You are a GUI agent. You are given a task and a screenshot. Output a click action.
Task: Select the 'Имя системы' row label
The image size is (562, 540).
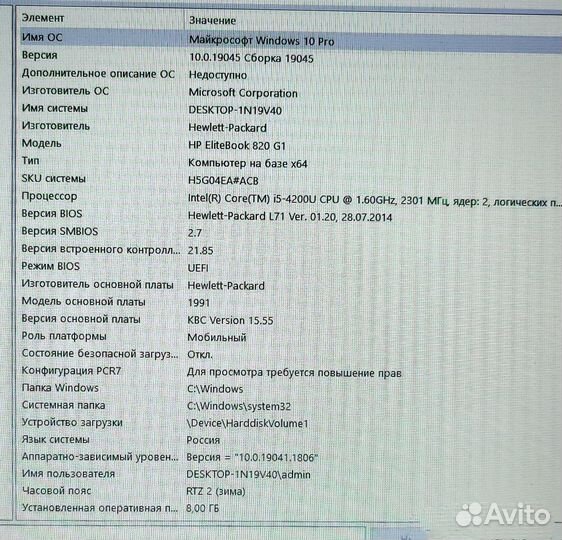click(54, 108)
